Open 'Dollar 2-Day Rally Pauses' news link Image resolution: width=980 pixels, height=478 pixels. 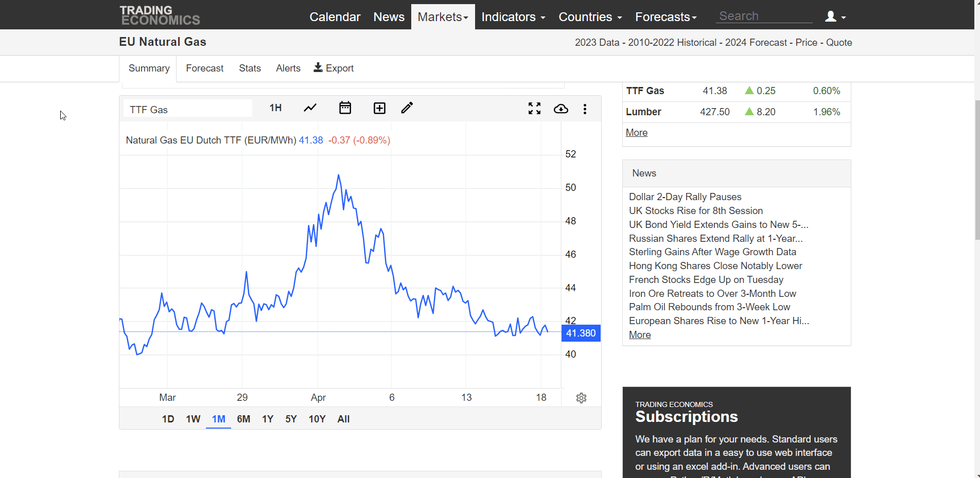(685, 197)
